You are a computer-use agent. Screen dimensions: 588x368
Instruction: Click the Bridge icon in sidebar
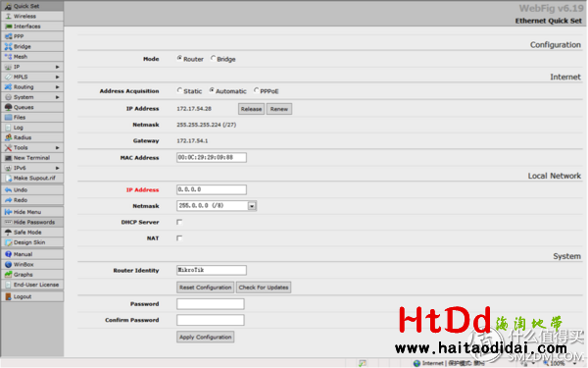(8, 46)
